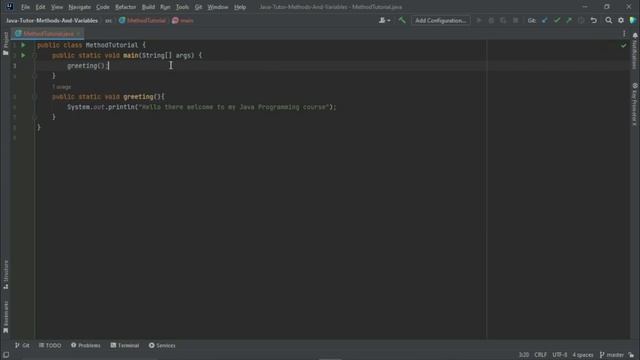The height and width of the screenshot is (360, 640).
Task: Run the MethodTutorial class from gutter arrow
Action: pos(23,45)
